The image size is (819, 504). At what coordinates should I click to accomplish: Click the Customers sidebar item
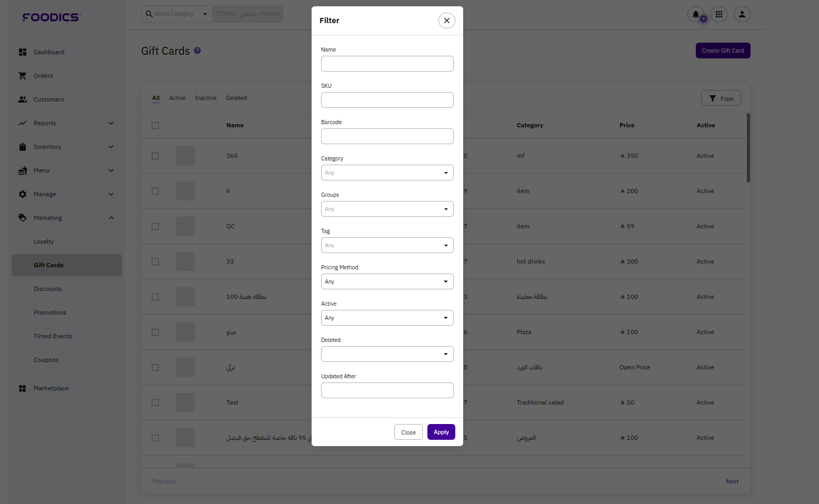click(49, 99)
